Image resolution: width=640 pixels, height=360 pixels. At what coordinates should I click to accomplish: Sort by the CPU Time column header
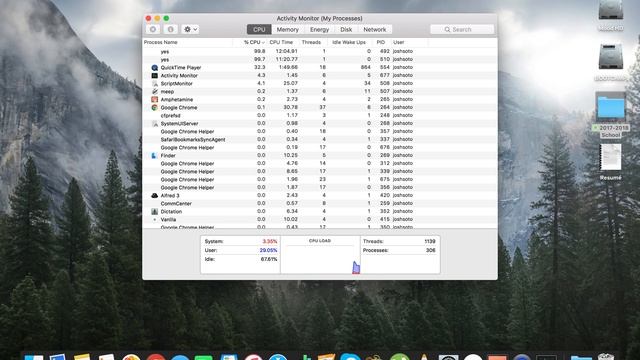(281, 42)
